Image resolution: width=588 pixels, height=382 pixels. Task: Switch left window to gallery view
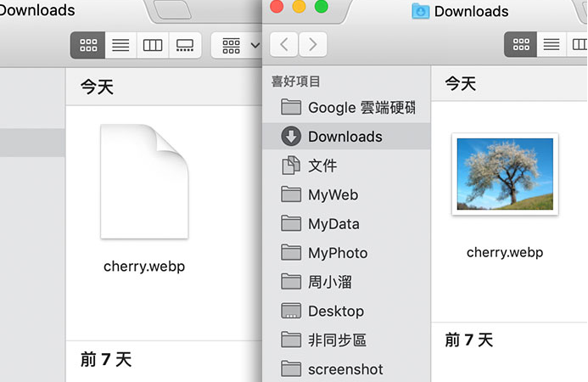185,45
